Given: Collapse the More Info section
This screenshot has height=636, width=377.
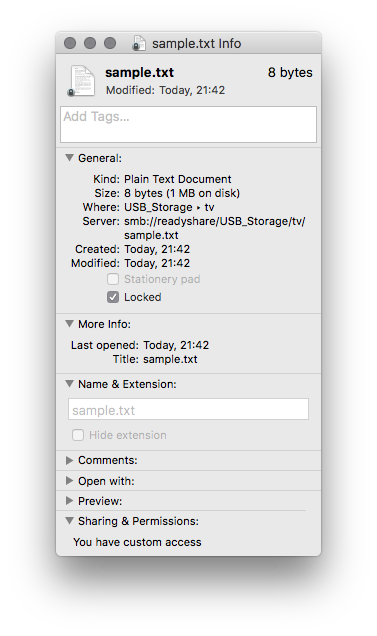Looking at the screenshot, I should click(x=69, y=323).
